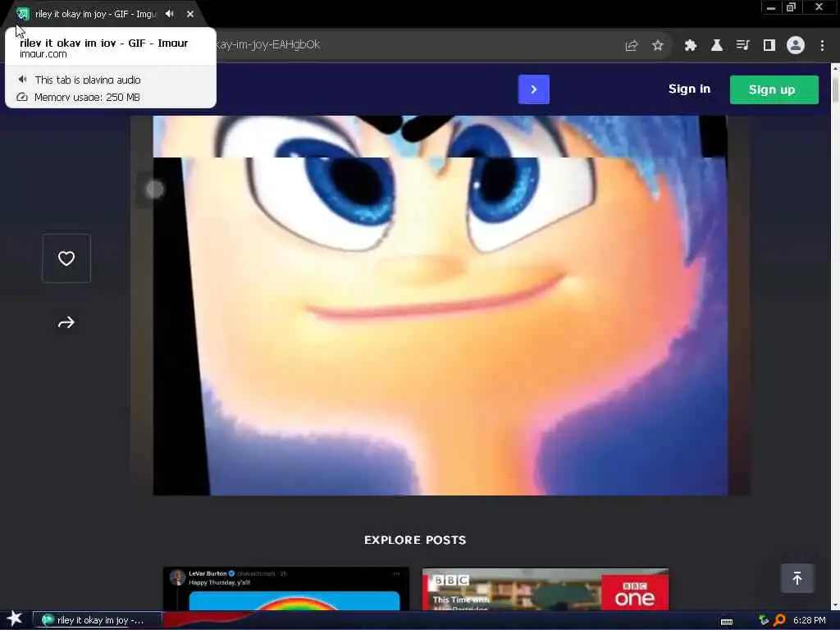Select the 'riley it okay im joy' taskbar item
The image size is (840, 630).
[x=97, y=620]
